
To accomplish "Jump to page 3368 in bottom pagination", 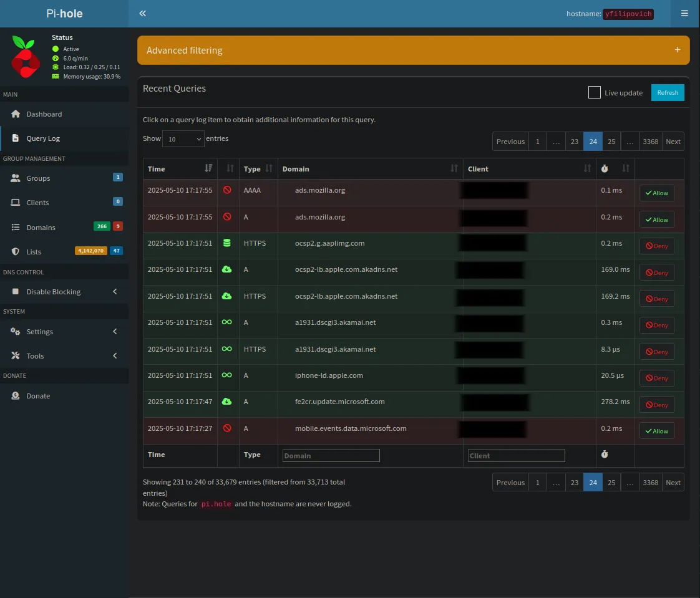I will click(650, 483).
